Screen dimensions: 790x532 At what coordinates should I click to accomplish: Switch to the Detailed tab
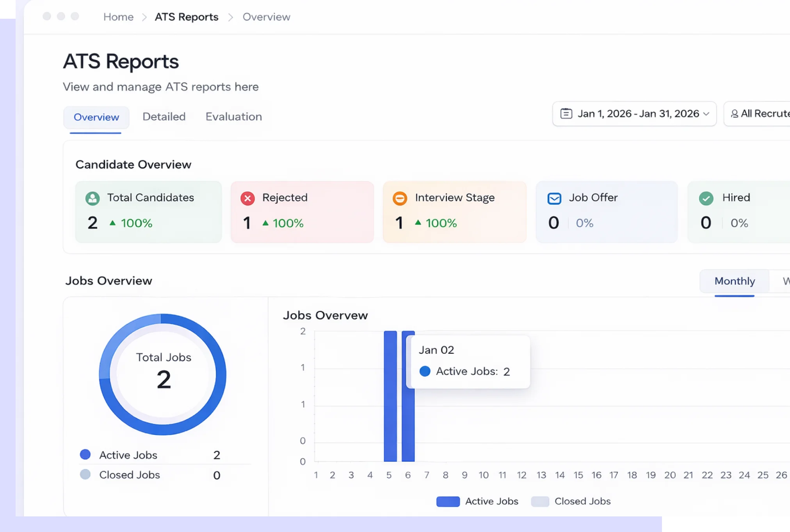tap(164, 117)
